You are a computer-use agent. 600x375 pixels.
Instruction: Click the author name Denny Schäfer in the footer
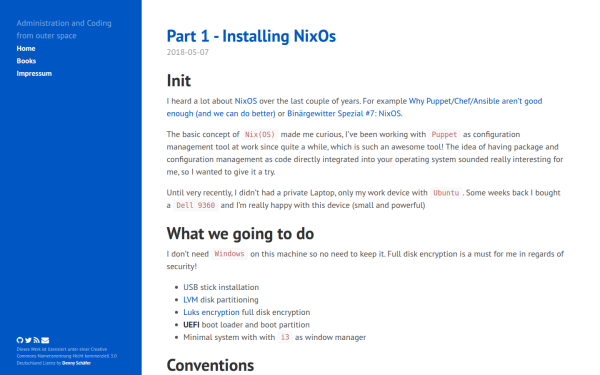77,363
